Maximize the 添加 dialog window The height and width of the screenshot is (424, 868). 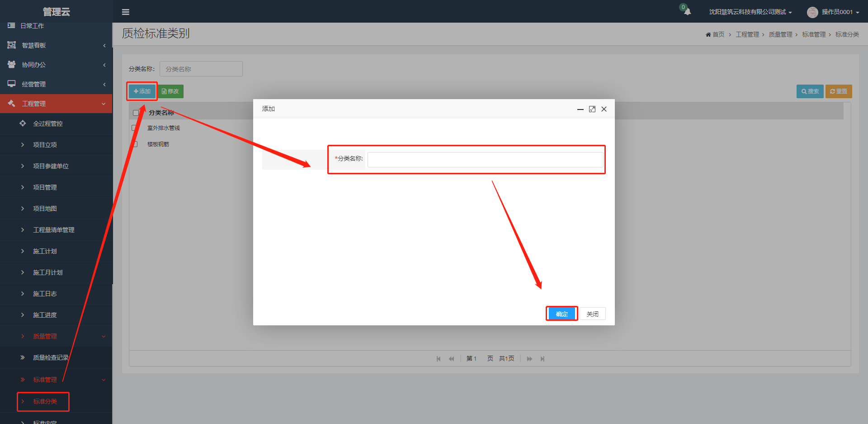coord(592,109)
